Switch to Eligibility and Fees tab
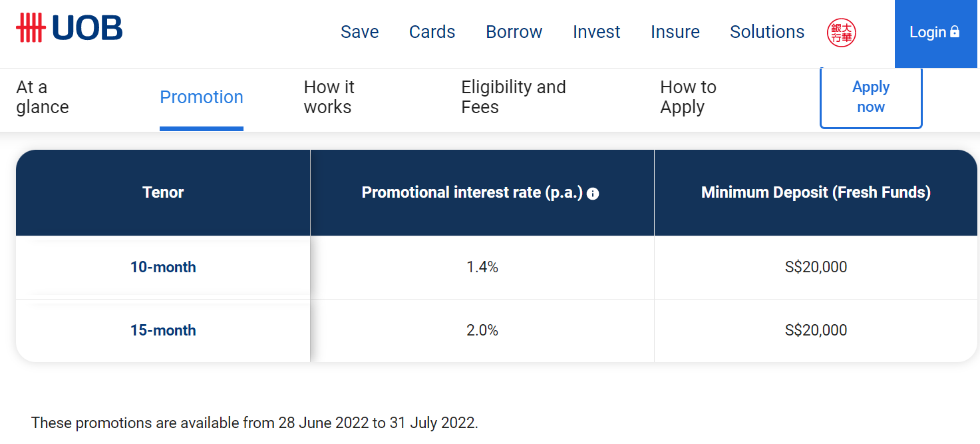980x444 pixels. pyautogui.click(x=514, y=97)
